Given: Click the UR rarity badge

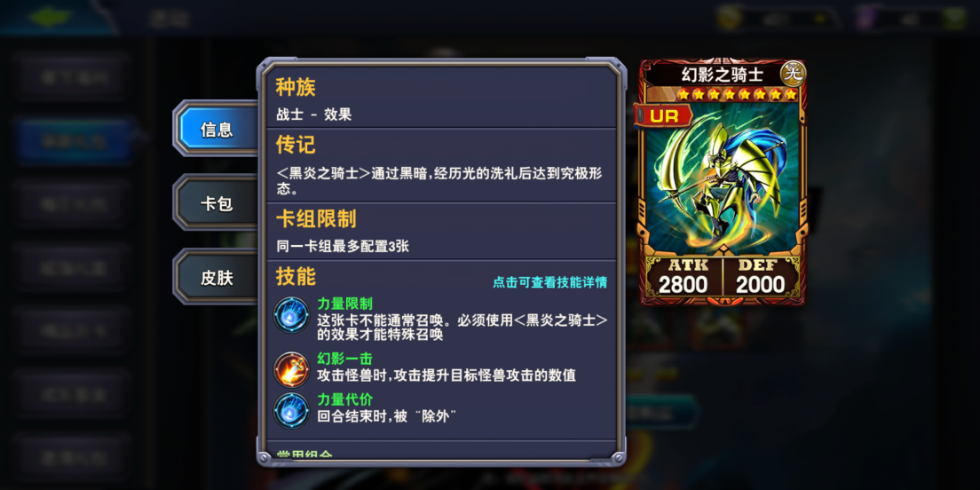Looking at the screenshot, I should [x=664, y=115].
